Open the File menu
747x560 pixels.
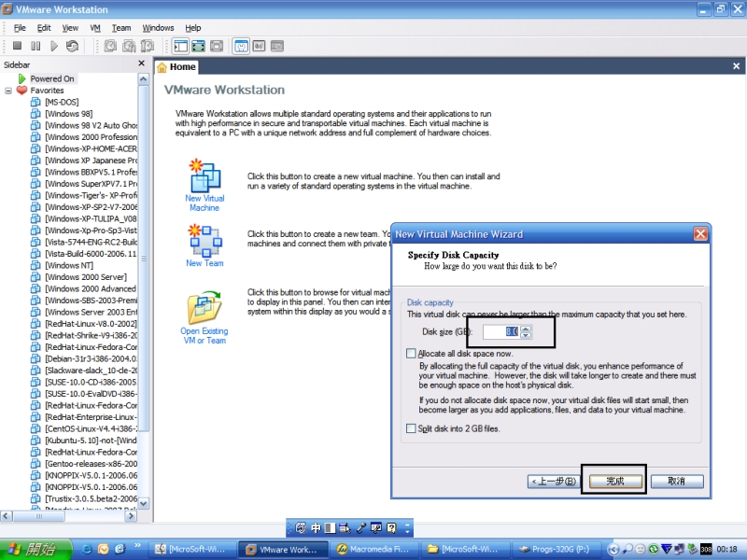[20, 28]
